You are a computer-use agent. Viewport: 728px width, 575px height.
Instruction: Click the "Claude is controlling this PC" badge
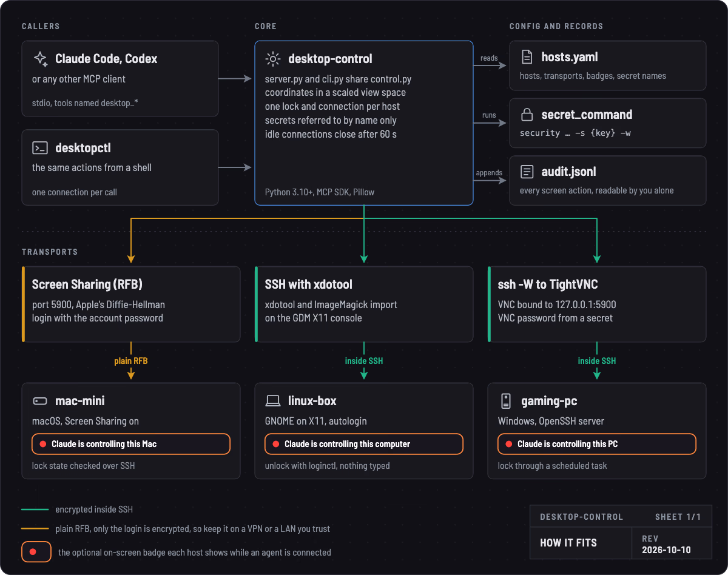coord(597,444)
